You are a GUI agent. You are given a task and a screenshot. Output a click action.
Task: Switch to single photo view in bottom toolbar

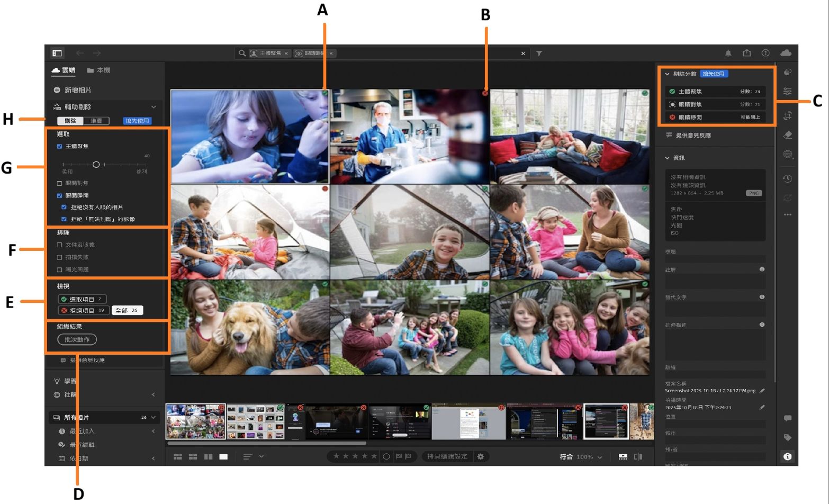click(224, 456)
